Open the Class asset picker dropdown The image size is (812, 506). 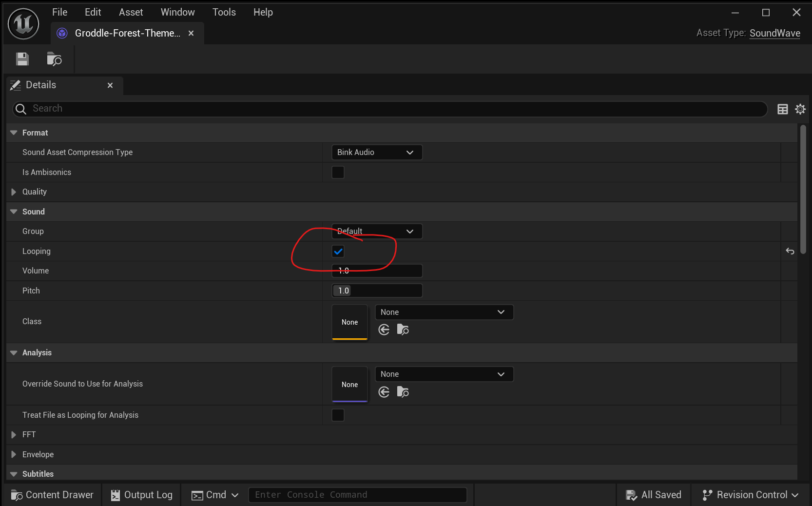tap(444, 312)
